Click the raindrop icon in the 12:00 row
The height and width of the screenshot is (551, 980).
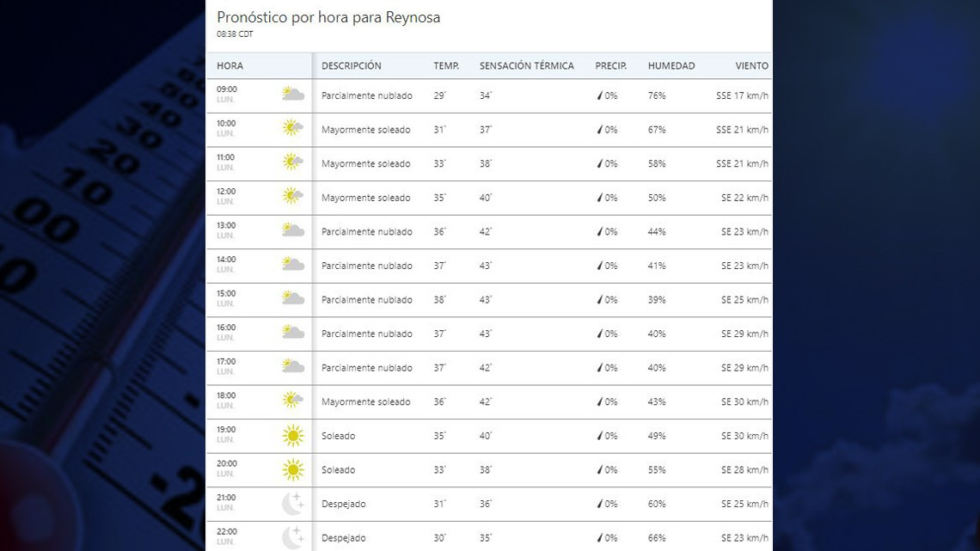click(x=600, y=198)
